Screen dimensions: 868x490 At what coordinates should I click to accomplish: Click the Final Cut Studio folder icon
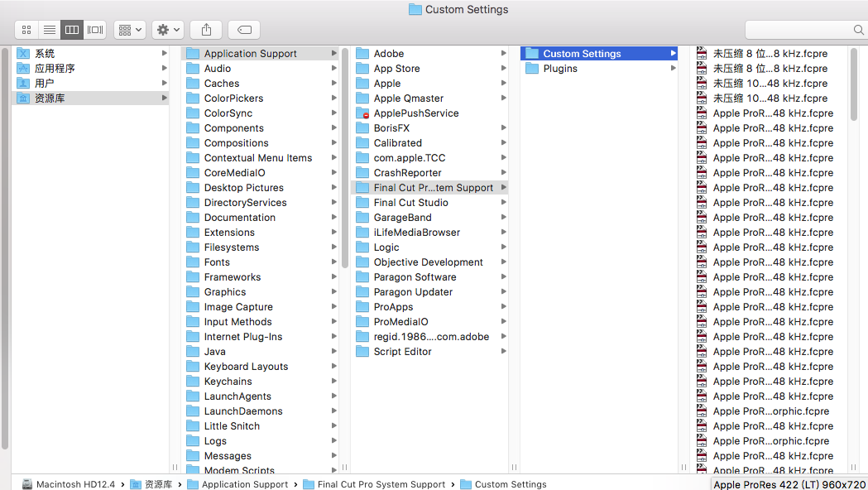tap(362, 203)
